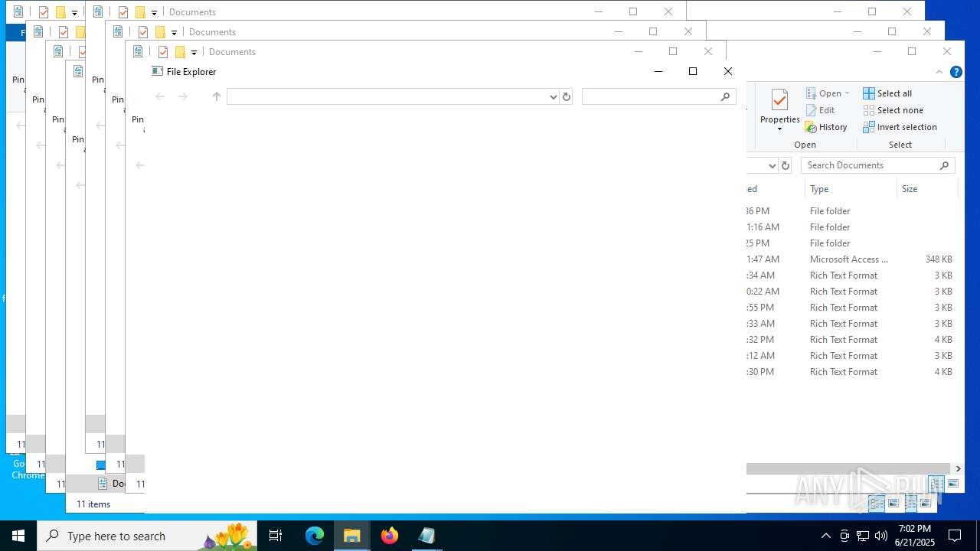
Task: Expand the Properties dropdown arrow
Action: coord(779,129)
